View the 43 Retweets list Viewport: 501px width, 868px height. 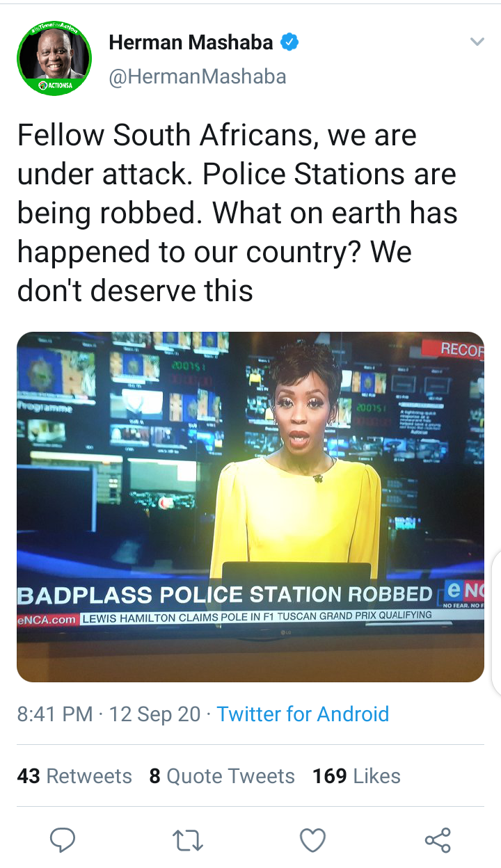pos(74,775)
